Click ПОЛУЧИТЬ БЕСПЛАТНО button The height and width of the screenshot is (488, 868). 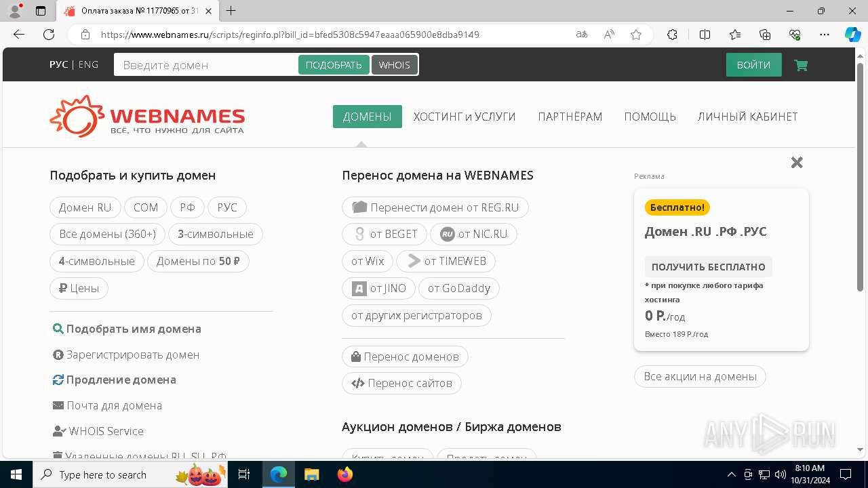pyautogui.click(x=709, y=267)
